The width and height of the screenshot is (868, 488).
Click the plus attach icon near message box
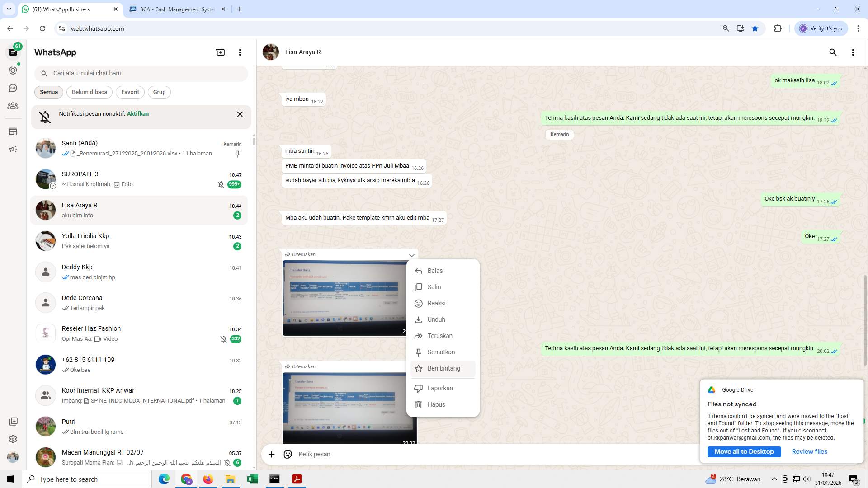point(271,454)
